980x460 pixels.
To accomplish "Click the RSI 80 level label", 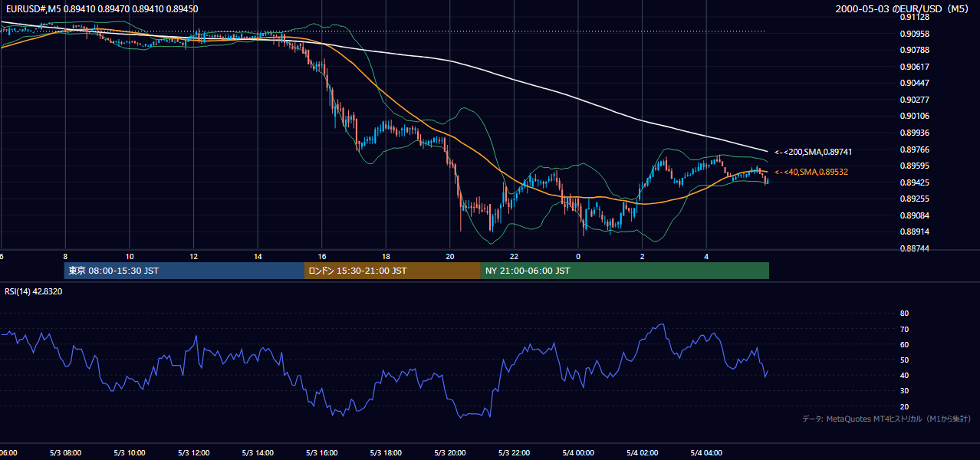I will [904, 314].
